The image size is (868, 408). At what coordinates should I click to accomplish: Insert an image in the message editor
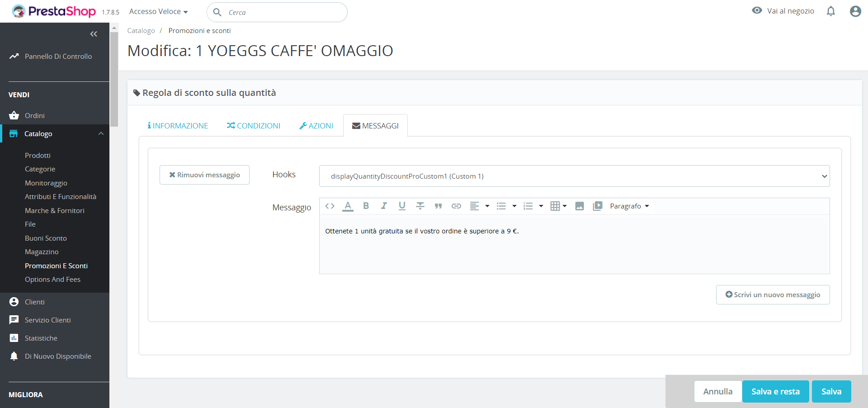pos(580,206)
